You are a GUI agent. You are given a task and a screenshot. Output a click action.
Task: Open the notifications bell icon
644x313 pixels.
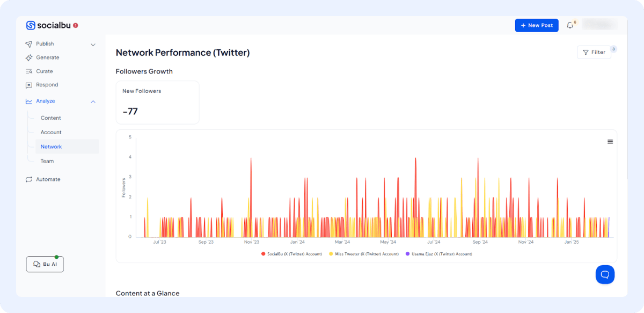click(570, 25)
